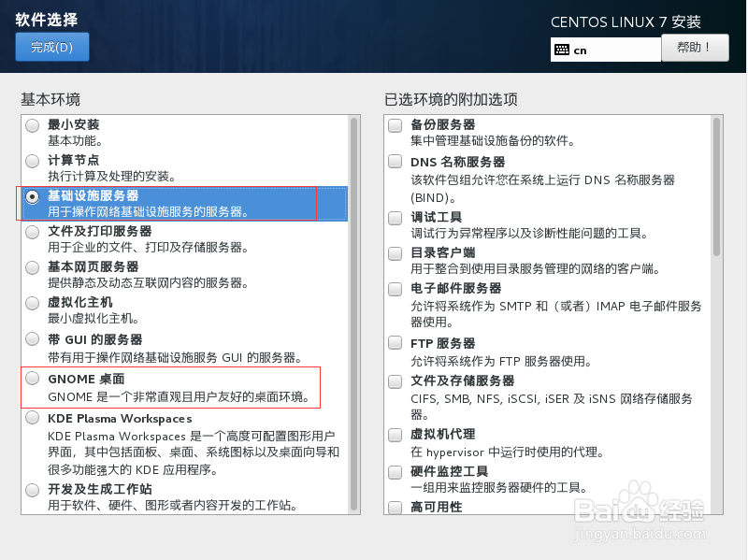Choose the 基本网页服务器 environment
Viewport: 748px width, 560px height.
coord(33,267)
